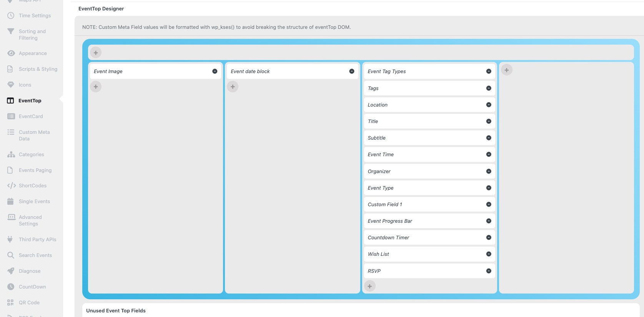The width and height of the screenshot is (644, 317).
Task: Remove the Event Tag Types field
Action: click(489, 71)
